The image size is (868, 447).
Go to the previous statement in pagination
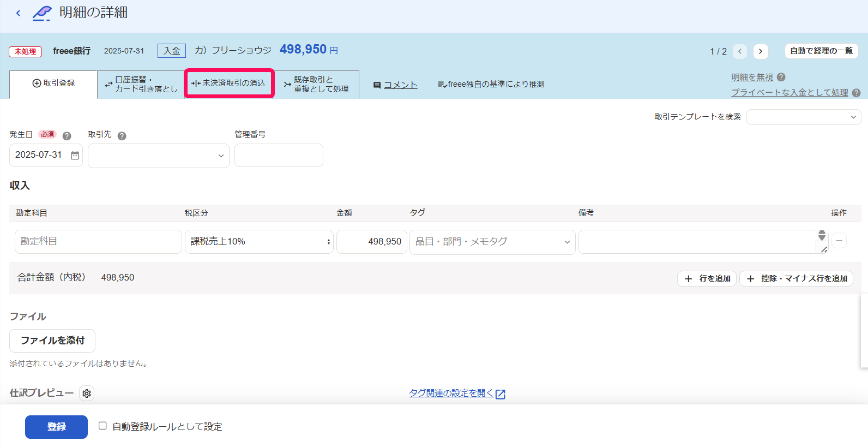click(740, 51)
